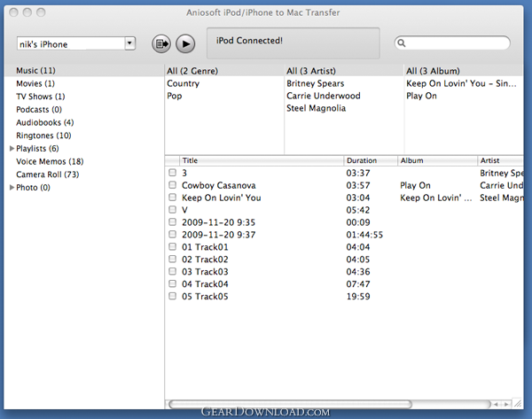Click the transfer to Mac export icon
This screenshot has width=532, height=419.
[x=161, y=43]
